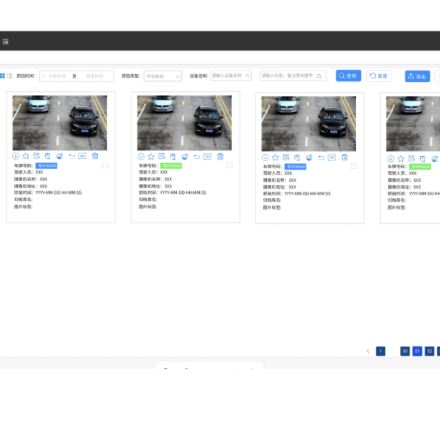
Task: Click the blue plate tag on first card
Action: pos(46,166)
